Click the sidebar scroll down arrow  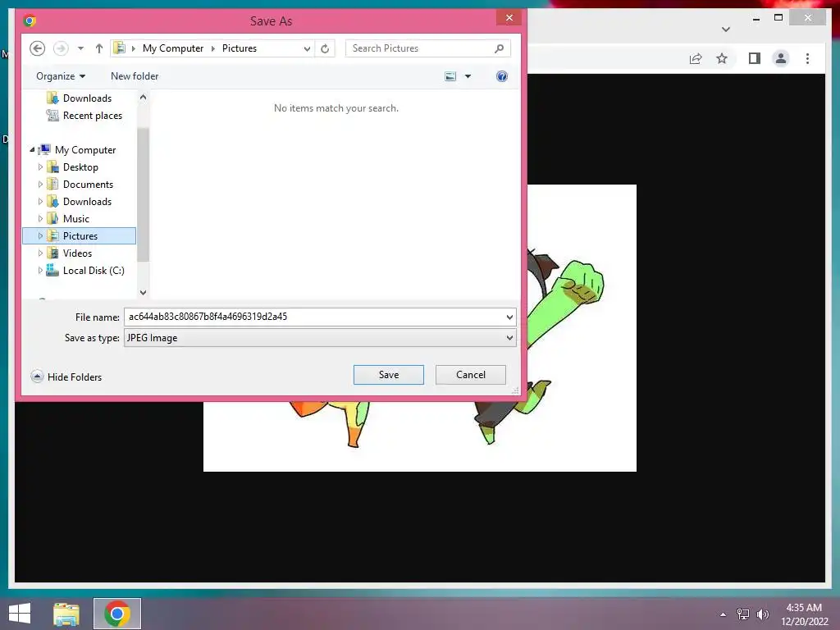pyautogui.click(x=143, y=293)
